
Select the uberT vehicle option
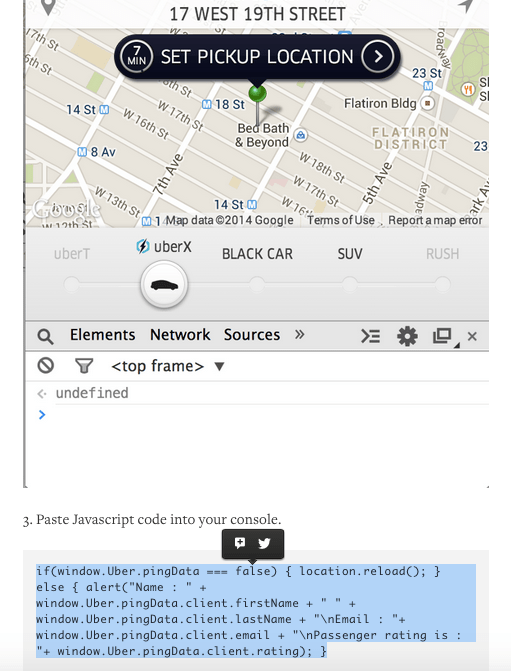tap(72, 254)
